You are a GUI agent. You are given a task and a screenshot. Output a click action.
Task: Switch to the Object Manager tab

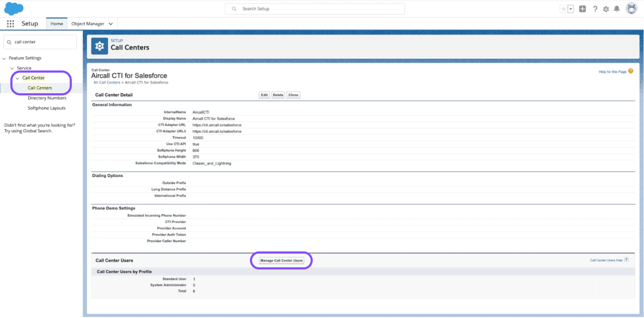click(x=88, y=24)
